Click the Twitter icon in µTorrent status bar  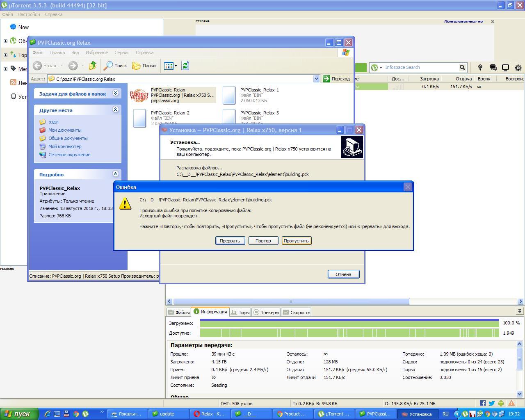[x=492, y=404]
